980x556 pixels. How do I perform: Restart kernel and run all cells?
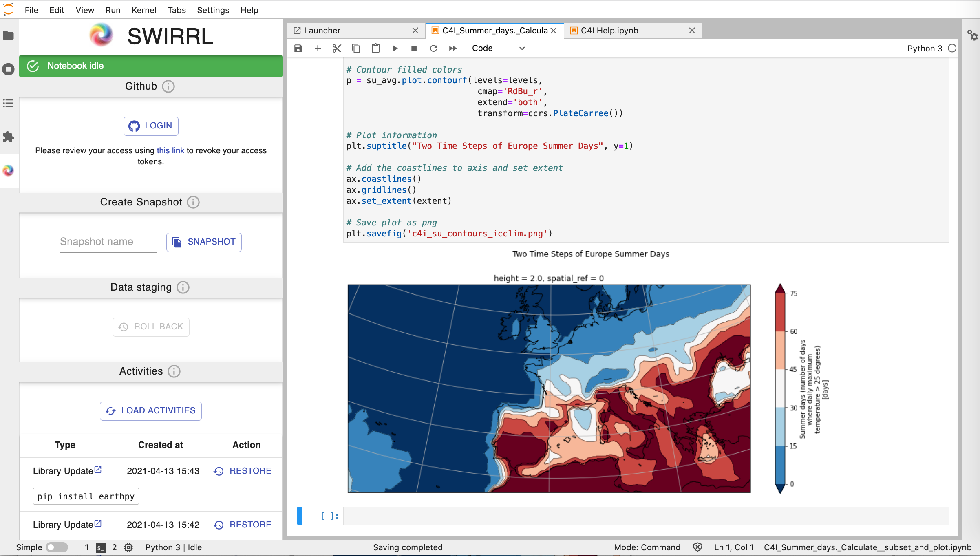coord(452,49)
